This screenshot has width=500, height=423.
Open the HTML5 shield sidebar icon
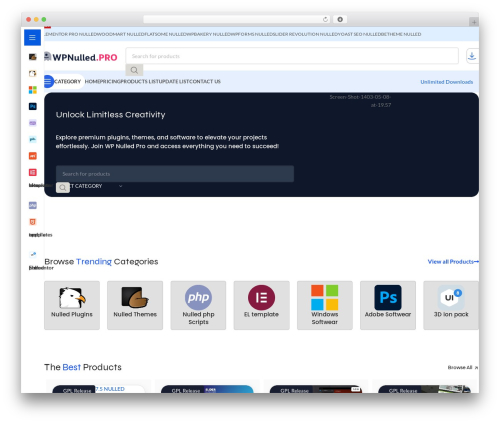(x=32, y=222)
